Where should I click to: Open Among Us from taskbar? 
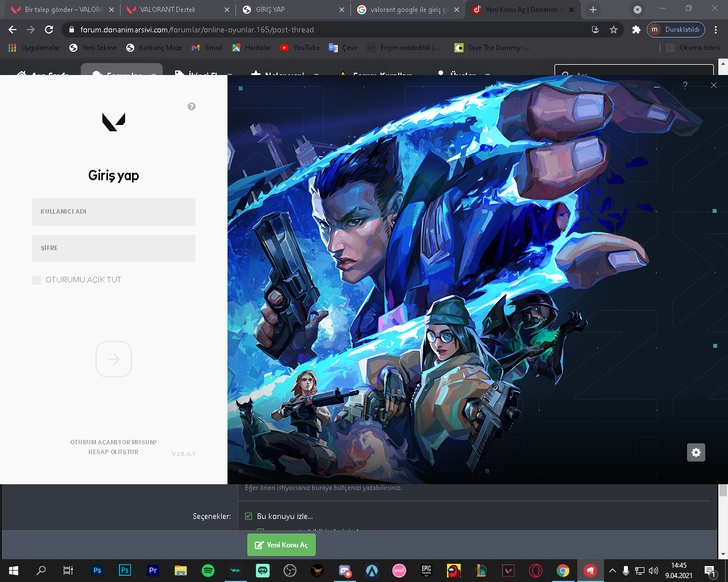click(454, 571)
